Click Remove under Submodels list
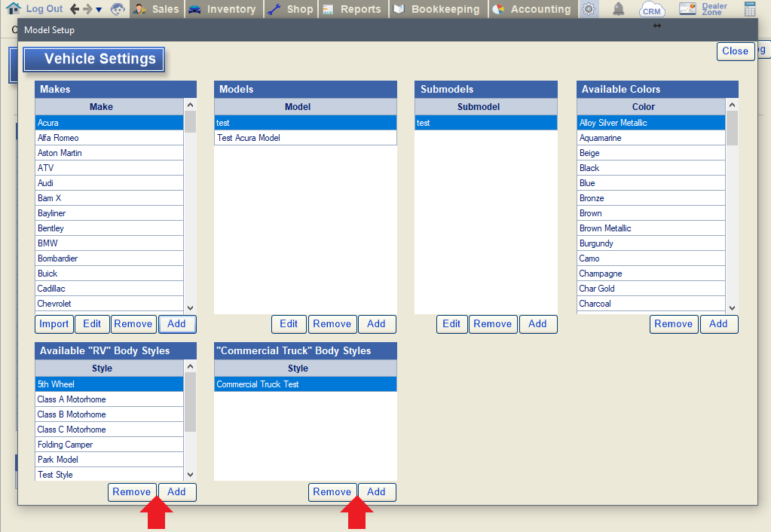 pyautogui.click(x=493, y=324)
